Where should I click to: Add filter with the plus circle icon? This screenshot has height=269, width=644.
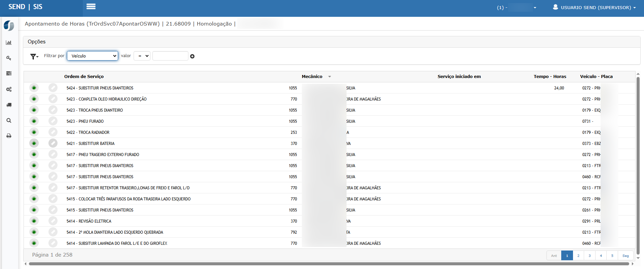tap(192, 56)
